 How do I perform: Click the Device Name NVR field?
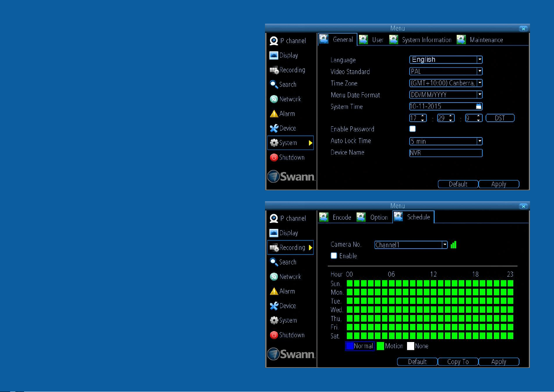[x=446, y=153]
